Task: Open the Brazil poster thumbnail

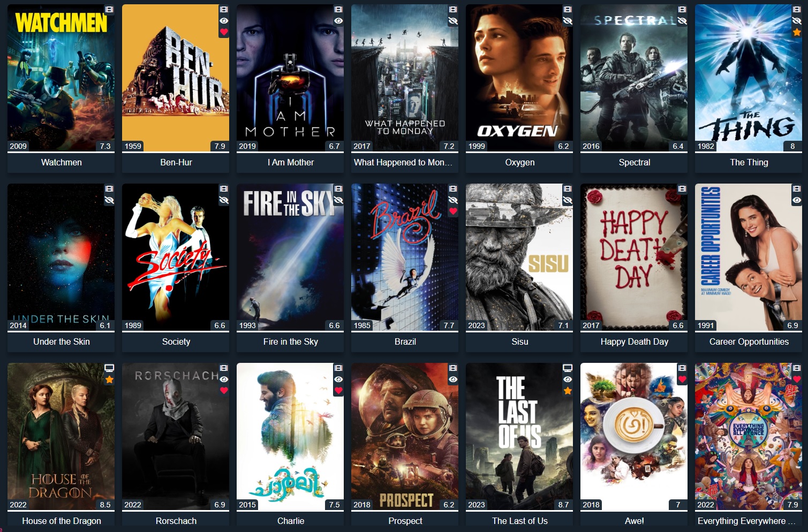Action: click(405, 257)
